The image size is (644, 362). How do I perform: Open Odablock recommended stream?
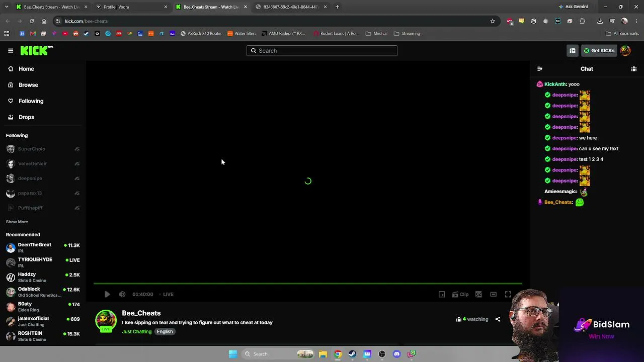43,292
